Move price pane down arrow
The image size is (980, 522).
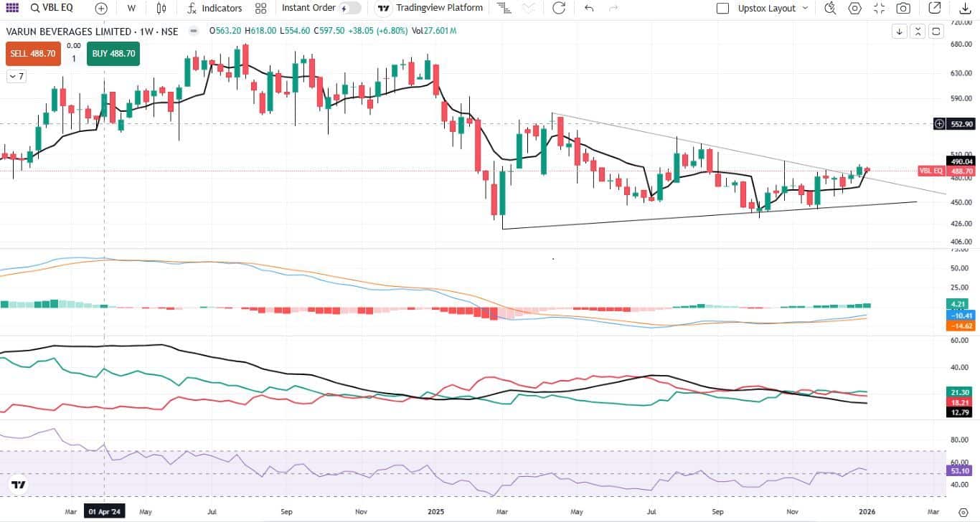click(x=900, y=32)
